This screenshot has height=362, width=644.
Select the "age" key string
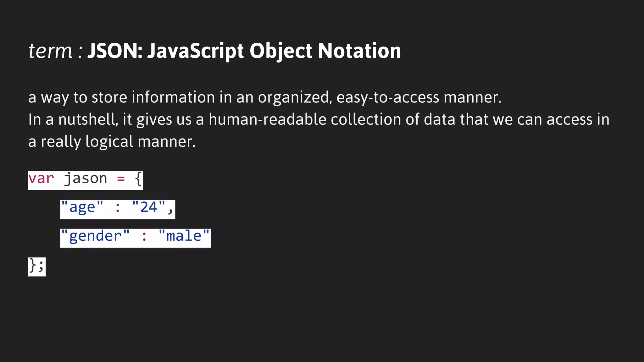point(82,208)
